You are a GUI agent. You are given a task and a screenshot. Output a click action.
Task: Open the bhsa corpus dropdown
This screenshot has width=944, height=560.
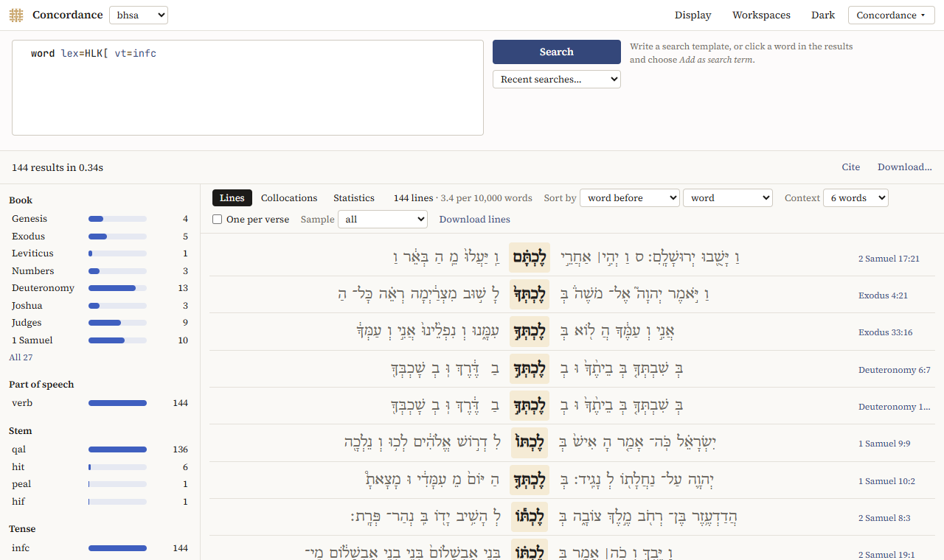click(x=139, y=15)
